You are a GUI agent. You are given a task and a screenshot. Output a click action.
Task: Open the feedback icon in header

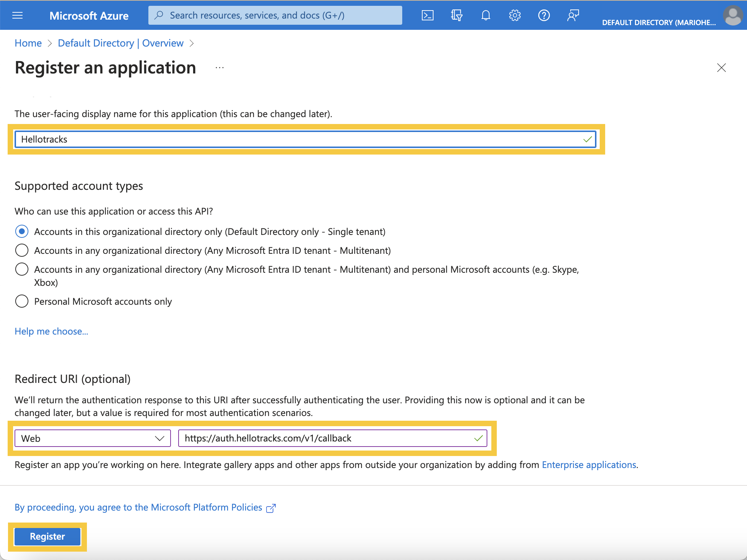point(573,15)
